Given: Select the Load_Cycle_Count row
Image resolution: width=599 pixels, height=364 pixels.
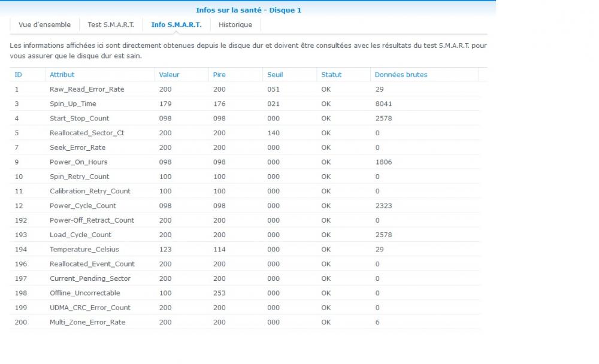Looking at the screenshot, I should point(244,235).
